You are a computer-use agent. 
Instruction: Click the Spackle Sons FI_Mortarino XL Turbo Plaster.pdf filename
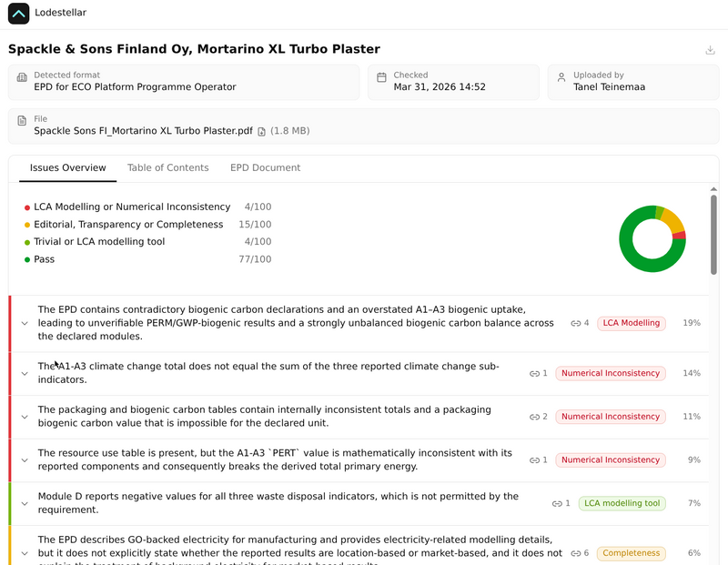pyautogui.click(x=143, y=131)
